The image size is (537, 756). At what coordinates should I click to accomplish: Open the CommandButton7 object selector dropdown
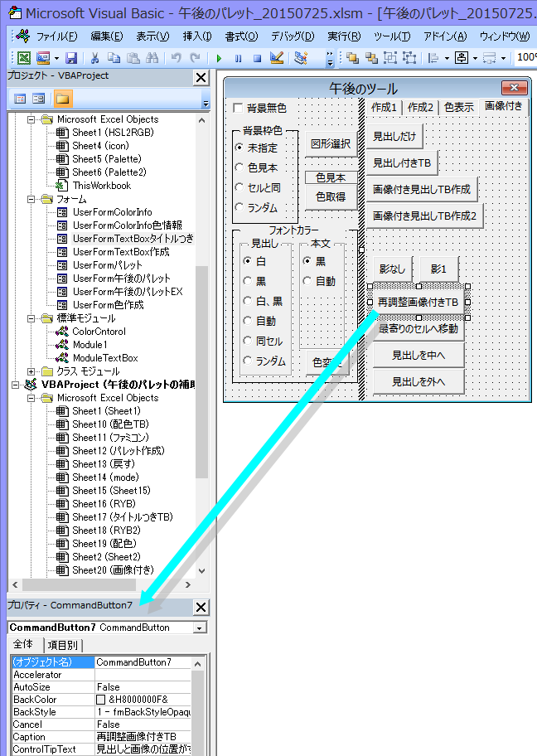coord(199,628)
